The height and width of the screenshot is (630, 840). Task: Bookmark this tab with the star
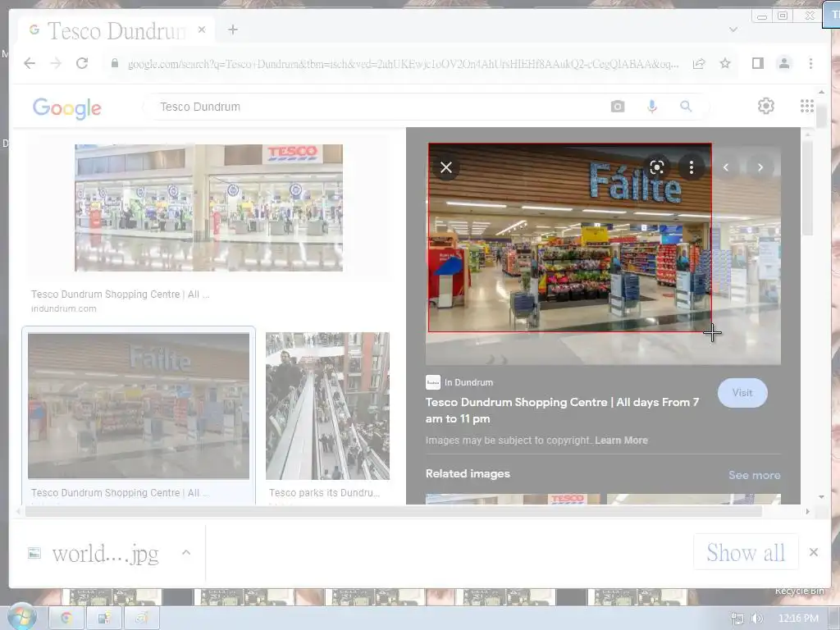click(x=725, y=63)
